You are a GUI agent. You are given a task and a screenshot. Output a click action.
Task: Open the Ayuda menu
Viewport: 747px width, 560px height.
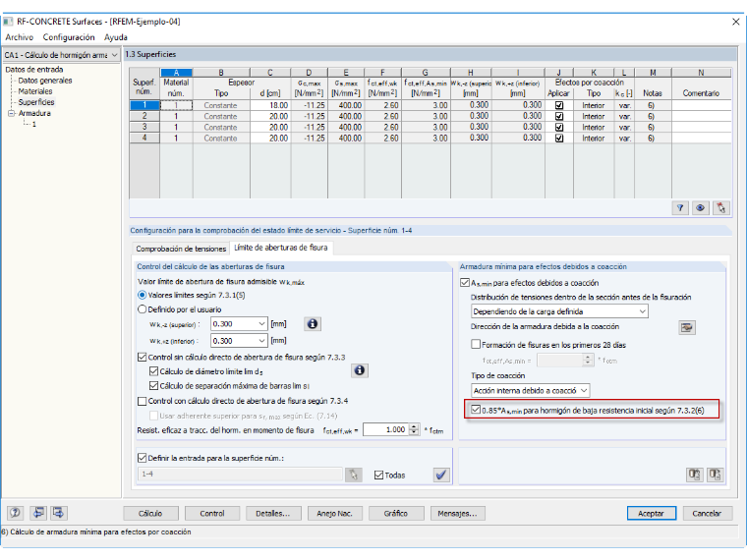[116, 37]
